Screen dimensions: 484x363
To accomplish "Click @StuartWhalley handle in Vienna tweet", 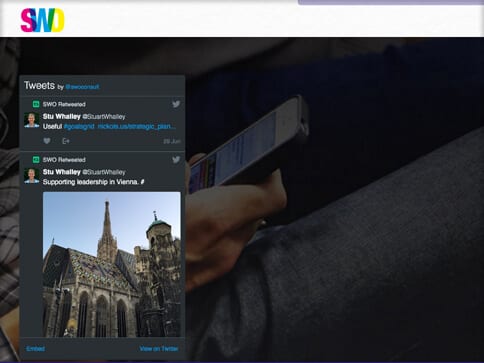I will (x=104, y=172).
